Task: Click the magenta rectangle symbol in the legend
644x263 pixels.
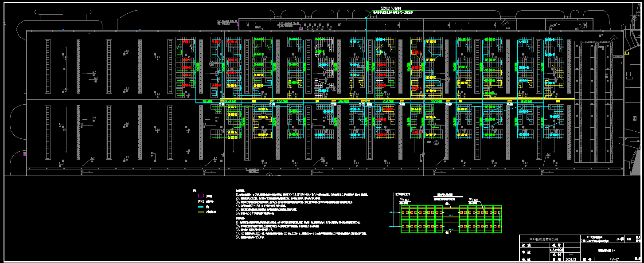Action: coord(200,196)
